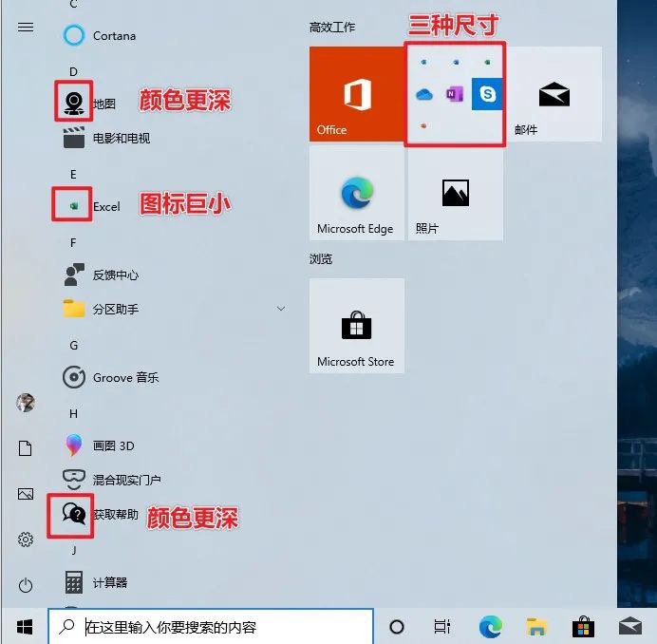The image size is (657, 644).
Task: Click the Windows Start button
Action: tap(25, 627)
